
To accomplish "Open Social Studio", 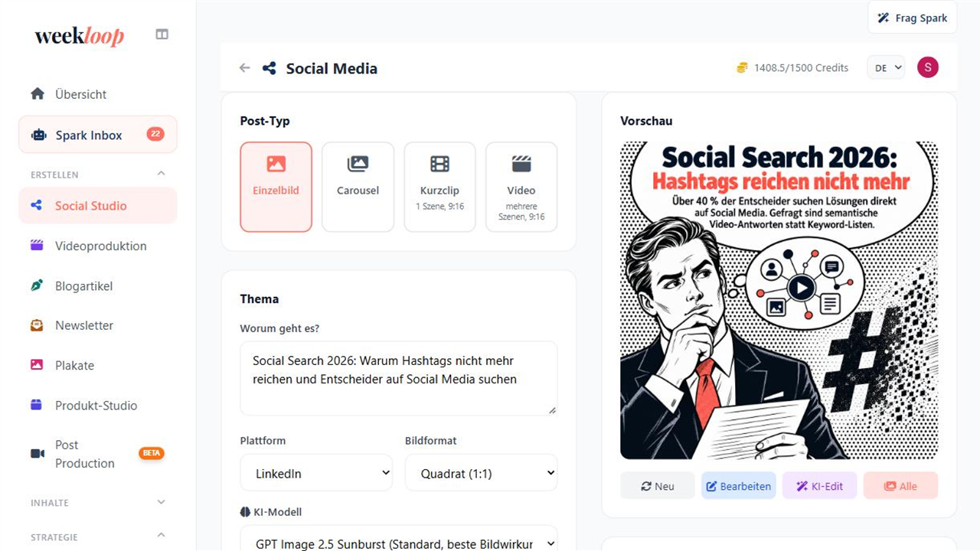I will click(98, 205).
